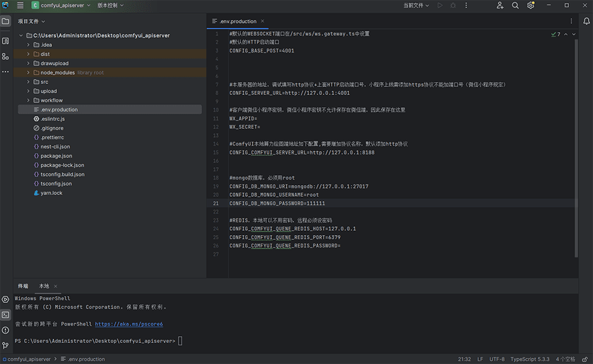
Task: Open the 当前文件 run configuration dropdown
Action: click(x=416, y=6)
